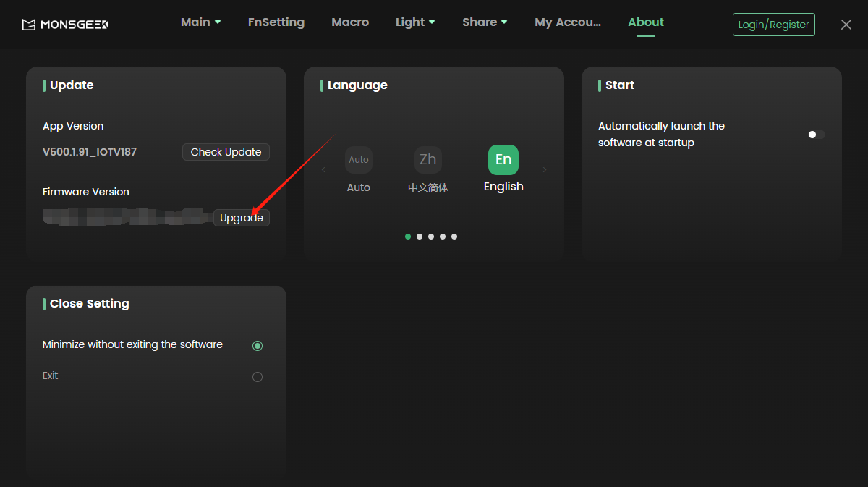The width and height of the screenshot is (868, 487).
Task: Click the MonsGeek logo icon
Action: click(x=29, y=25)
